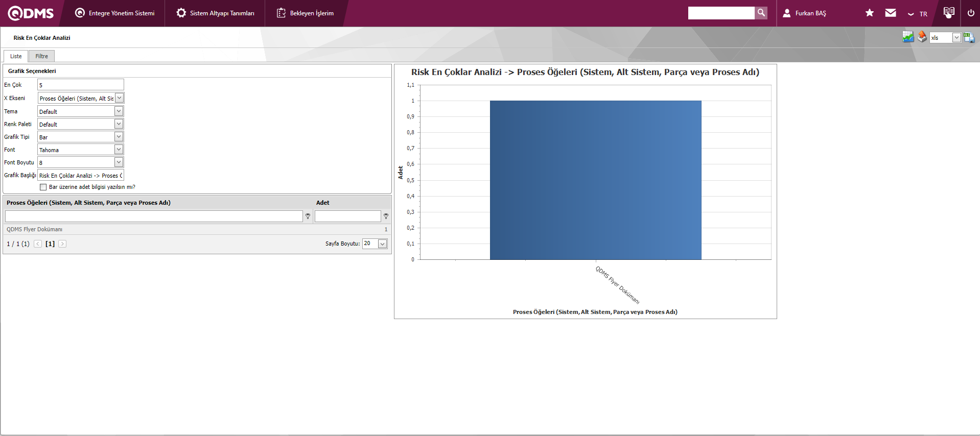Image resolution: width=980 pixels, height=436 pixels.
Task: Expand the TR language selector
Action: pyautogui.click(x=918, y=14)
